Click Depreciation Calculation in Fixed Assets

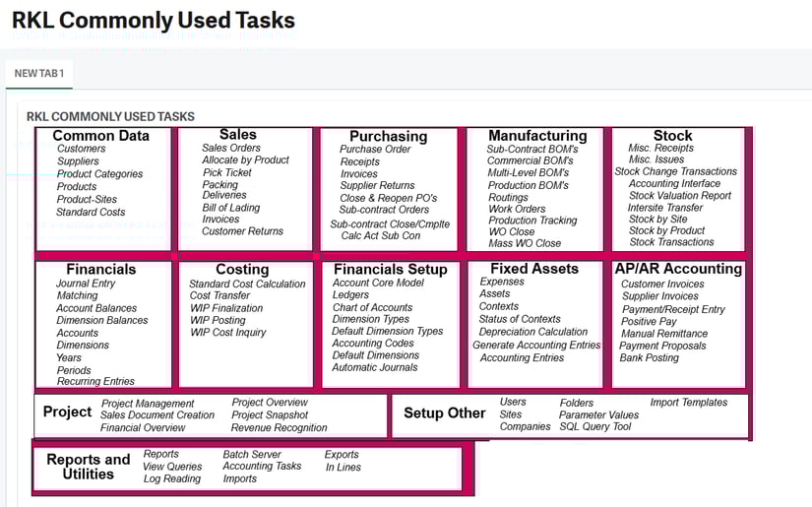coord(532,332)
